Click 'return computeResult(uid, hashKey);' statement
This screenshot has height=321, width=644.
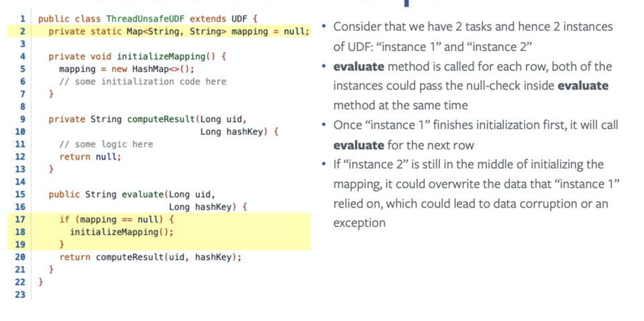coord(150,257)
